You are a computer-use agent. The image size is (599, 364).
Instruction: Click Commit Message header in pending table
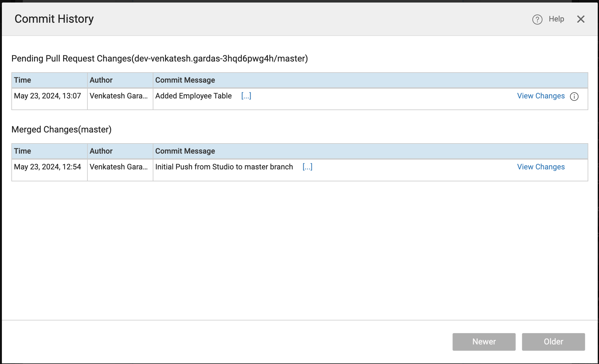(185, 80)
